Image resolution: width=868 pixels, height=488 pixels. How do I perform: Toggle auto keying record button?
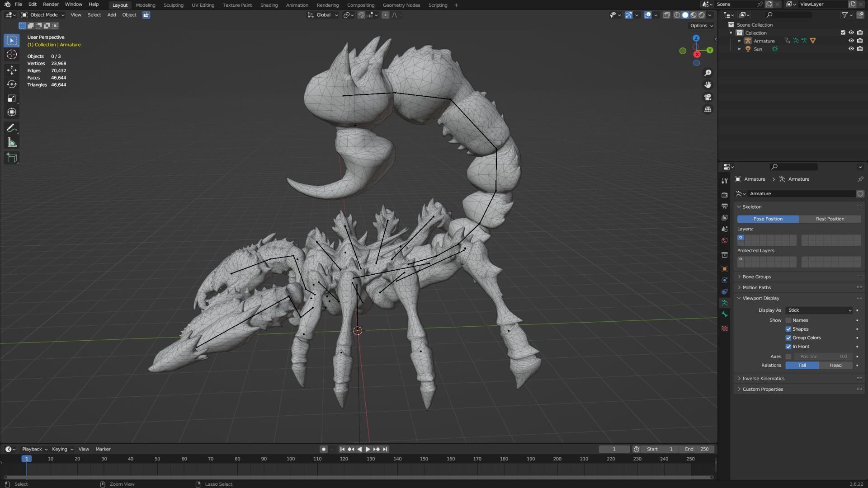click(x=323, y=449)
